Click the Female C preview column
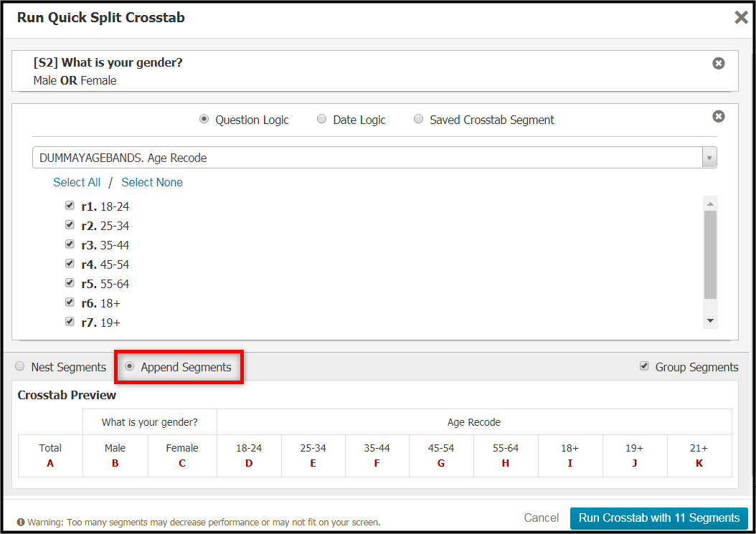The width and height of the screenshot is (756, 534). tap(182, 455)
